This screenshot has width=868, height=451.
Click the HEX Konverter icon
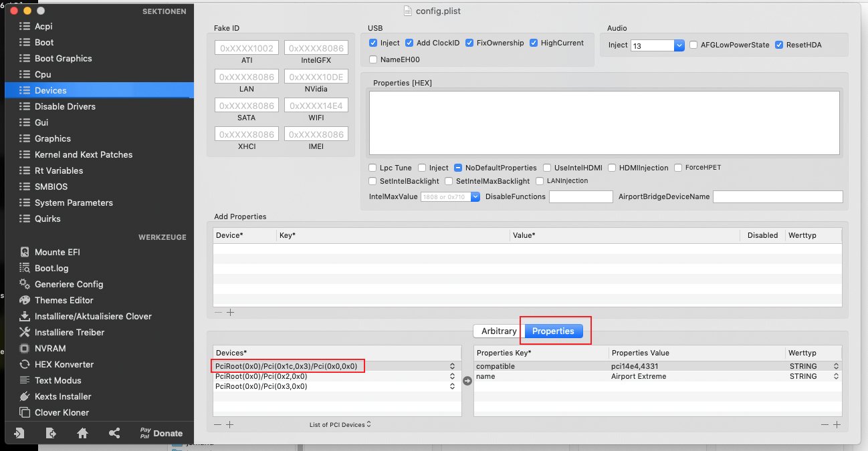25,364
